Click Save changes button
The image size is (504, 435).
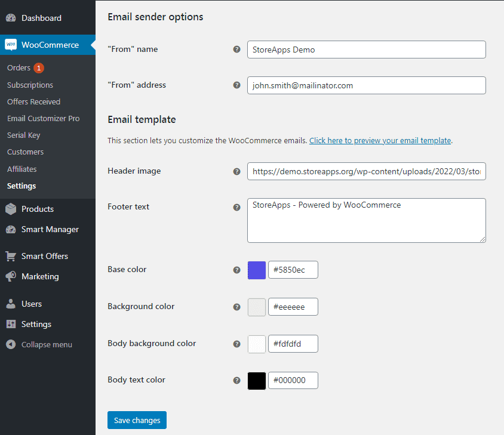pyautogui.click(x=137, y=420)
